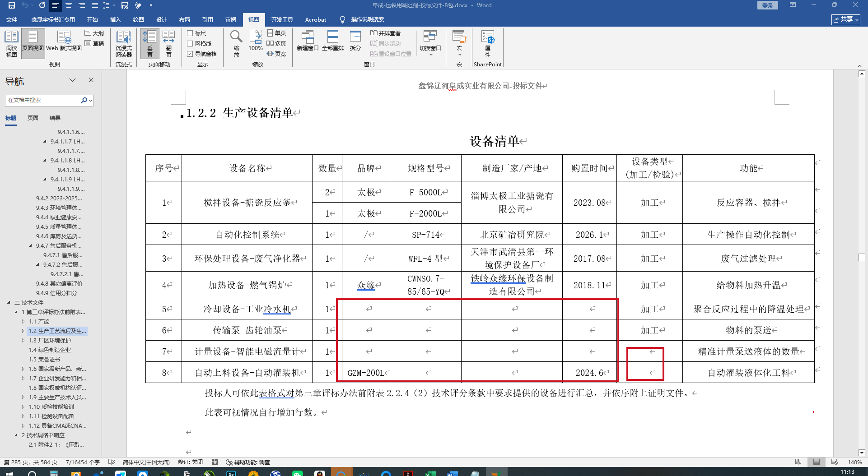Open the Windows Start menu
Screen dimensions: 868x476
click(x=10, y=473)
